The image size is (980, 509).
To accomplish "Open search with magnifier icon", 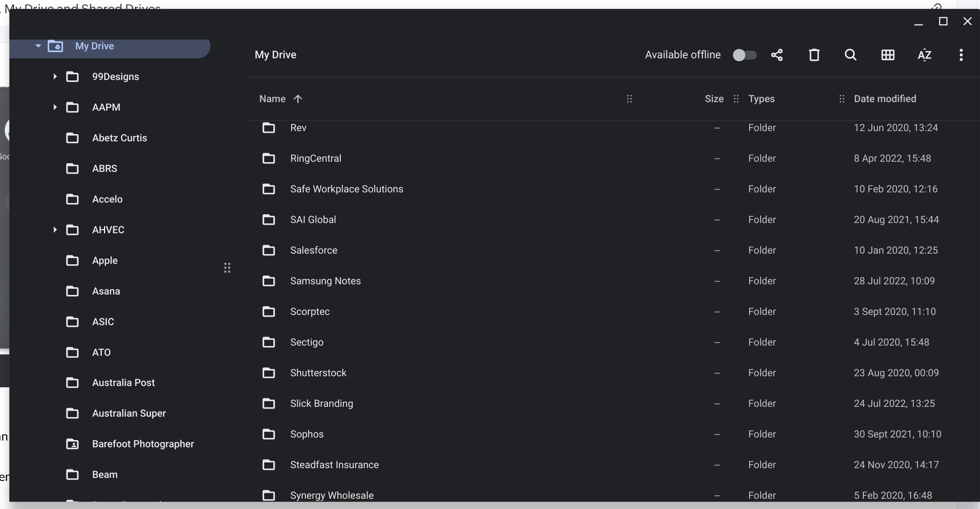I will pyautogui.click(x=851, y=55).
